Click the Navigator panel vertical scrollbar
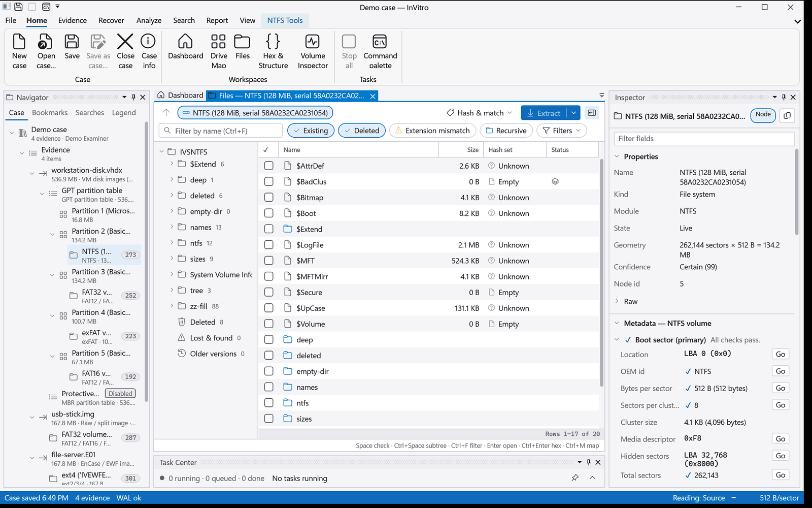Viewport: 812px width, 508px height. click(x=147, y=262)
